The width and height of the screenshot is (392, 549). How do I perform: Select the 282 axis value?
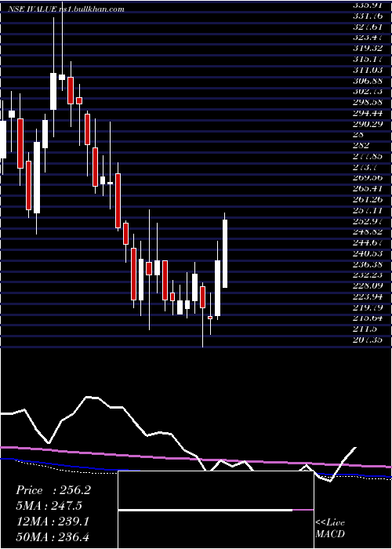[361, 145]
